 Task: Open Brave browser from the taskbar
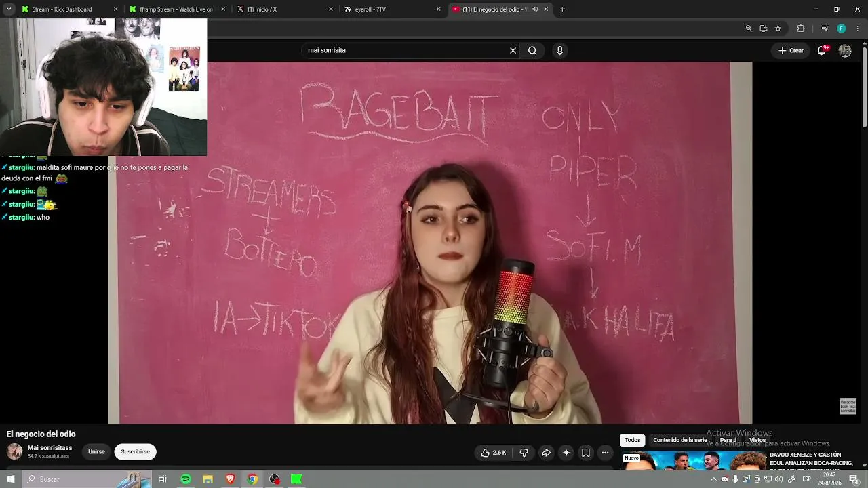(x=230, y=479)
